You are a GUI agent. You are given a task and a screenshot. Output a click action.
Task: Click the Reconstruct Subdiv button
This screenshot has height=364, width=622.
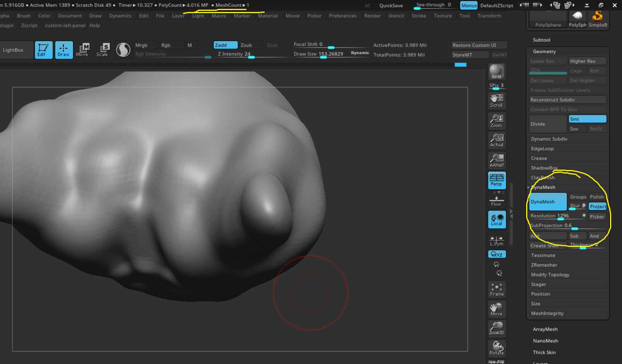click(567, 100)
